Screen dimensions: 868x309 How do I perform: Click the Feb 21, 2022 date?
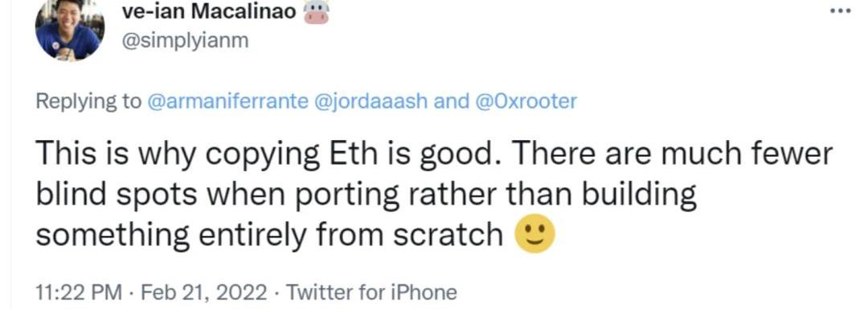click(203, 292)
